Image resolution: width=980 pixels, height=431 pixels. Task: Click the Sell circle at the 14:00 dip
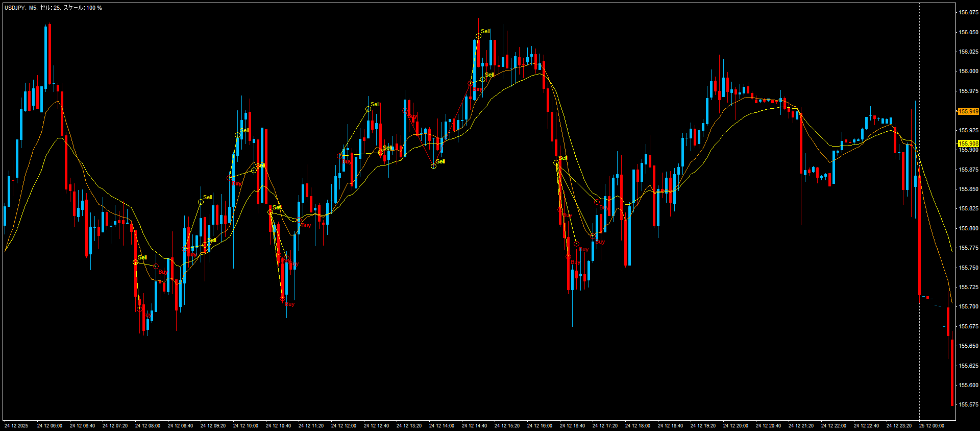click(433, 166)
